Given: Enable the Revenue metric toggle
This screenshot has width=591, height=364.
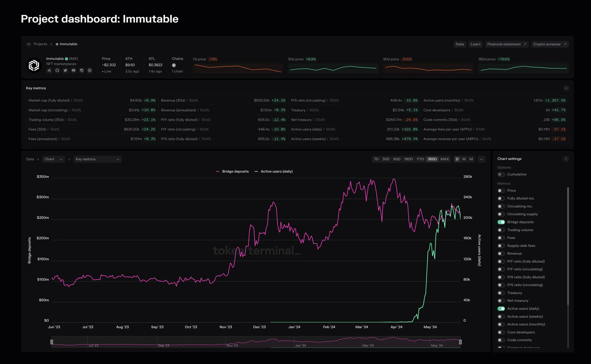Looking at the screenshot, I should coord(501,254).
